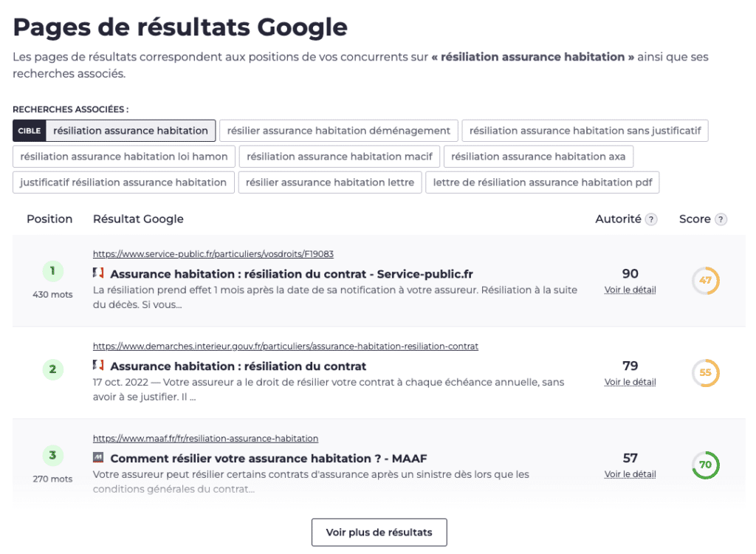The image size is (756, 554).
Task: Open the service-public.fr result URL
Action: [x=213, y=253]
